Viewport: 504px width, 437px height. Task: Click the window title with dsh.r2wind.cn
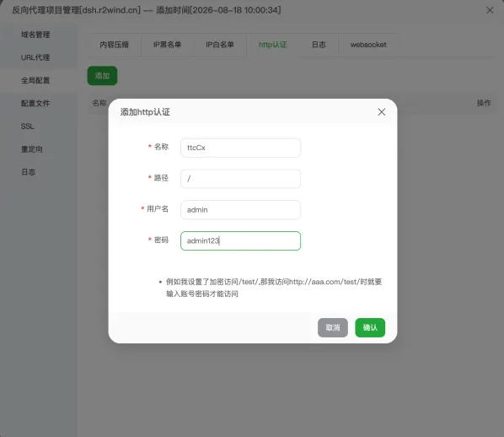[x=147, y=10]
